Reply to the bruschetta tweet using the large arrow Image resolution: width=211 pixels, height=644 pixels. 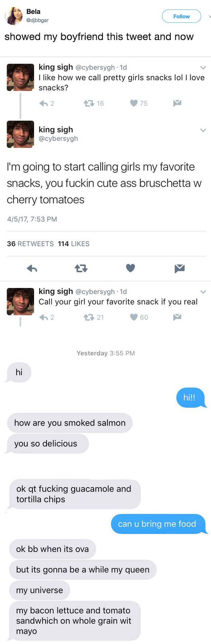tap(32, 269)
